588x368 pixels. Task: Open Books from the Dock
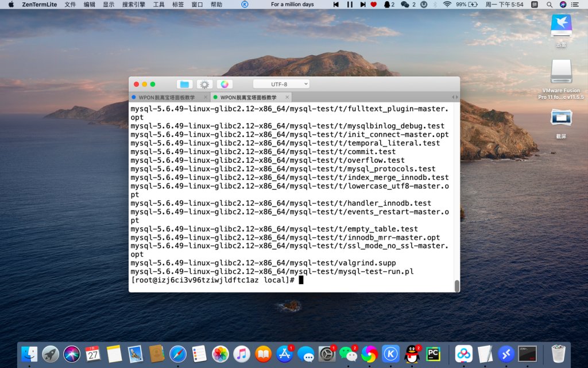(x=263, y=354)
